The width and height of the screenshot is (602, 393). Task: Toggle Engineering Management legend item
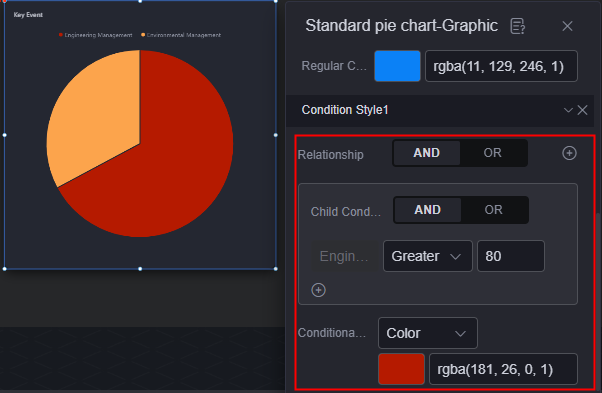pos(96,35)
